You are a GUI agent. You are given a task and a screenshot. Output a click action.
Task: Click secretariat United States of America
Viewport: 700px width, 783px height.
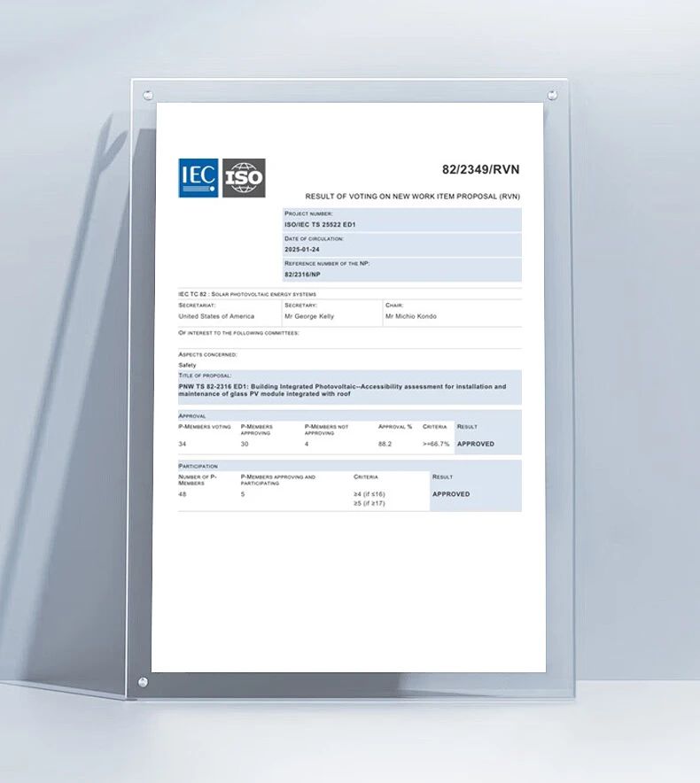click(x=216, y=316)
